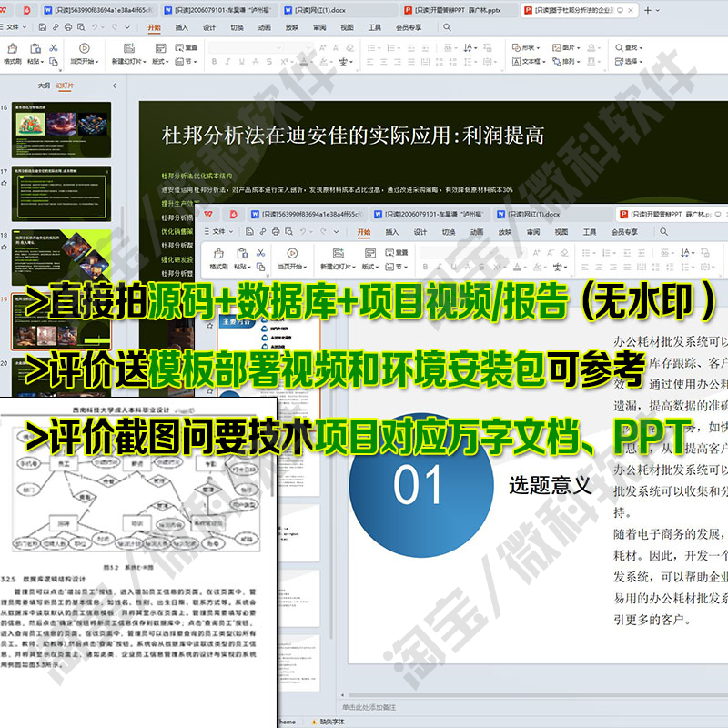Toggle Bold formatting in front window
This screenshot has width=728, height=728.
[425, 267]
